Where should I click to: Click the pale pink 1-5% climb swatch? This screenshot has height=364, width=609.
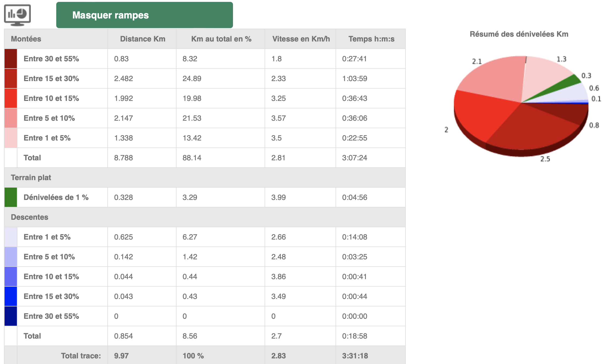click(x=11, y=138)
